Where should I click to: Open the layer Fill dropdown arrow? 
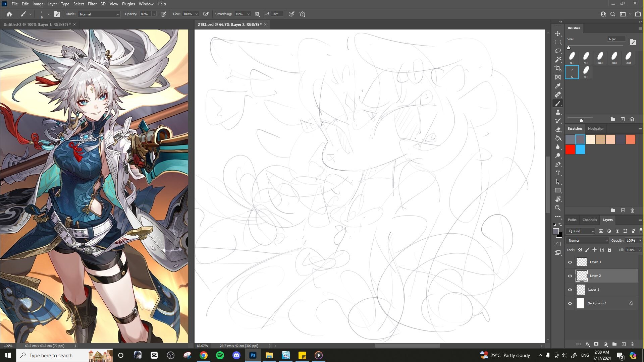click(x=640, y=250)
